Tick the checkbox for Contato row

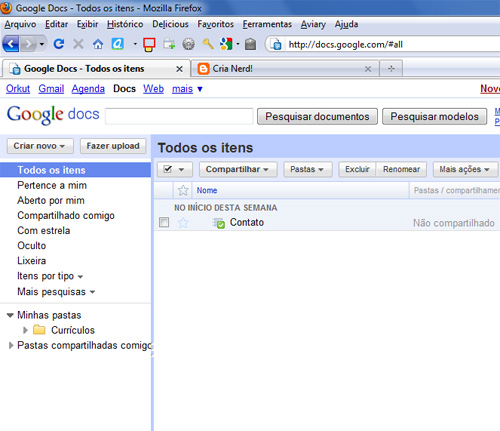164,222
